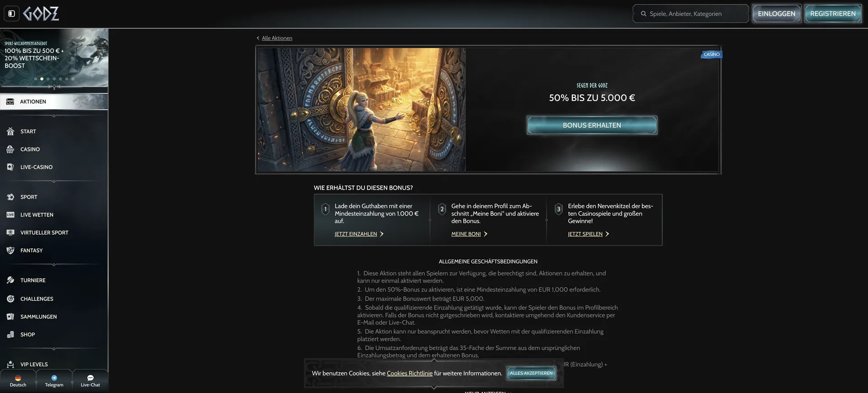Open the Shop via the coins icon
This screenshot has height=393, width=868.
pos(10,335)
